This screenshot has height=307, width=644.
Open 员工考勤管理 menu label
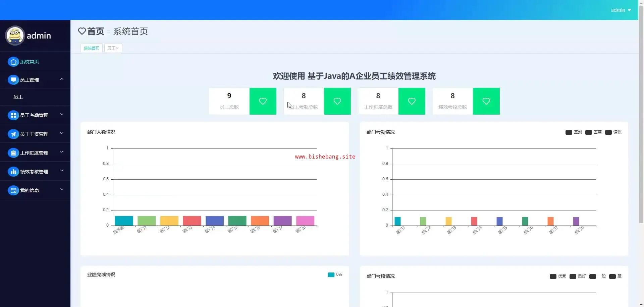point(34,115)
